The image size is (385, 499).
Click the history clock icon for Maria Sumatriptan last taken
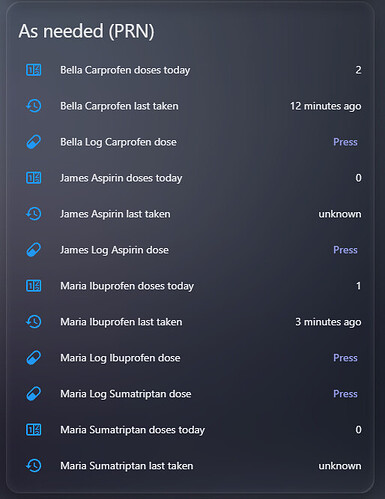34,466
